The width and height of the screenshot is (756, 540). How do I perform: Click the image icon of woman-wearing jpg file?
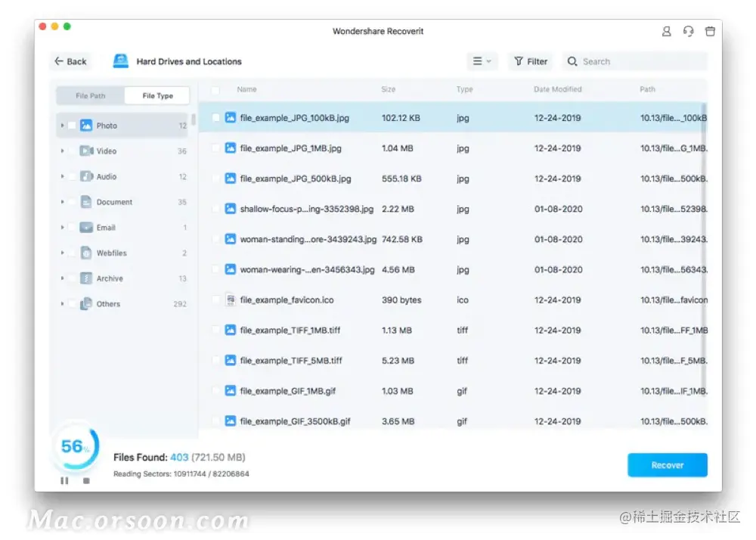[x=231, y=269]
